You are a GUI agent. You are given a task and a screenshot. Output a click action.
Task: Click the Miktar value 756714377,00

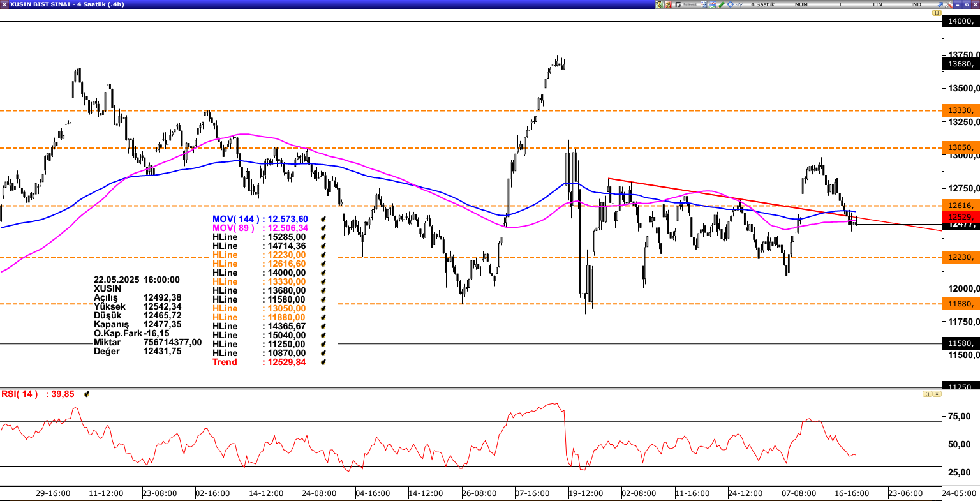click(173, 342)
